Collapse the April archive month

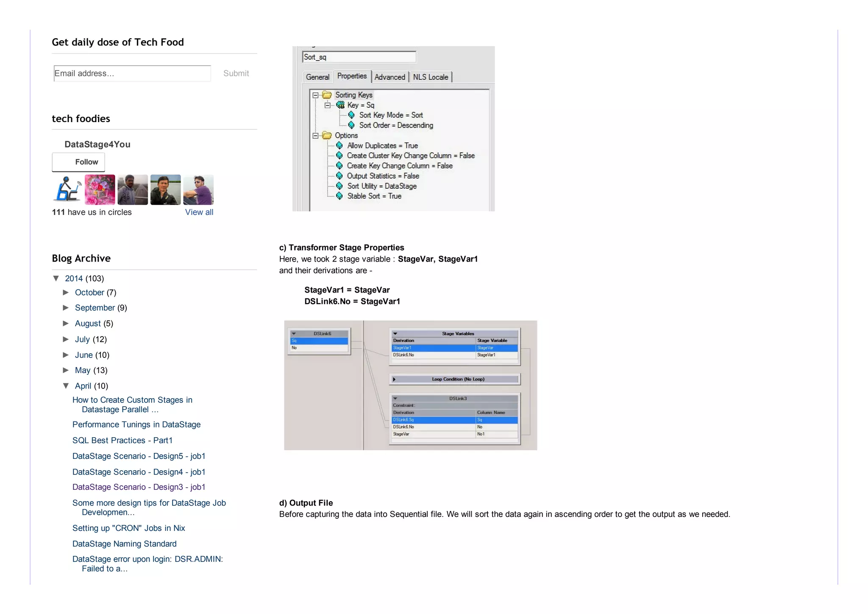(66, 385)
